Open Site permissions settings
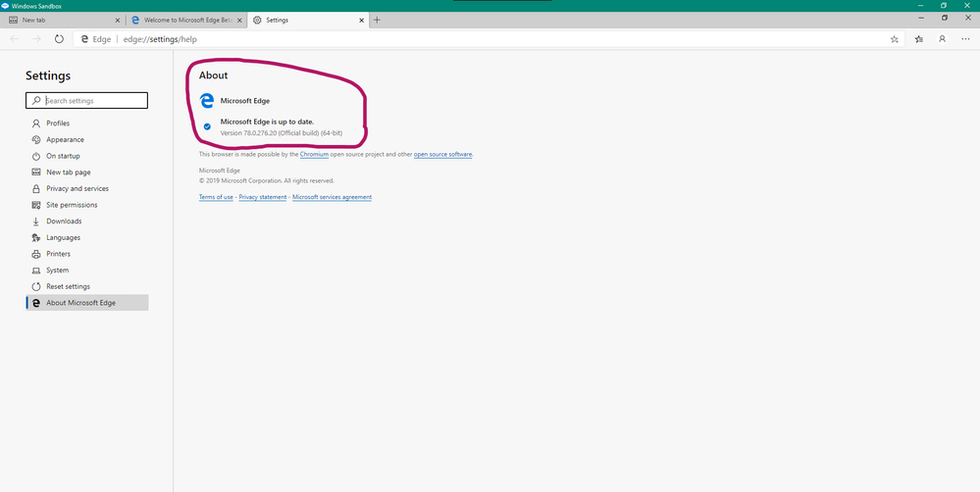 coord(87,205)
